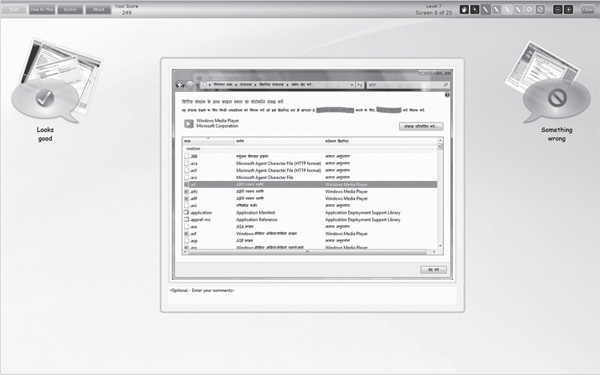
Task: Click the Looks good checkmark bubble
Action: tap(45, 99)
